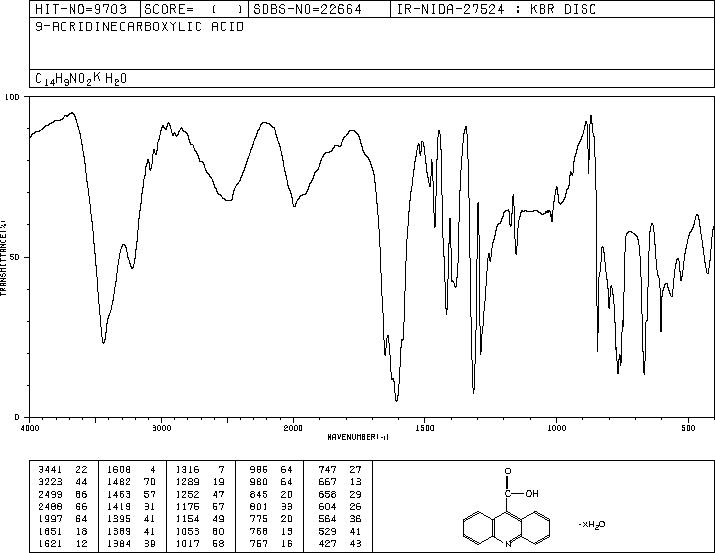Select the 775 peak entry in the table
This screenshot has width=715, height=553.
[271, 519]
